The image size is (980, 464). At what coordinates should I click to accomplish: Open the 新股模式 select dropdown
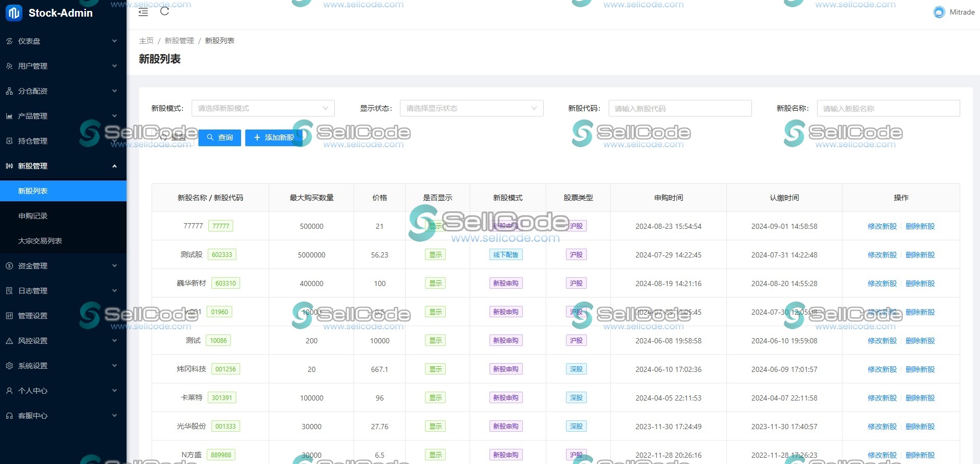(263, 108)
